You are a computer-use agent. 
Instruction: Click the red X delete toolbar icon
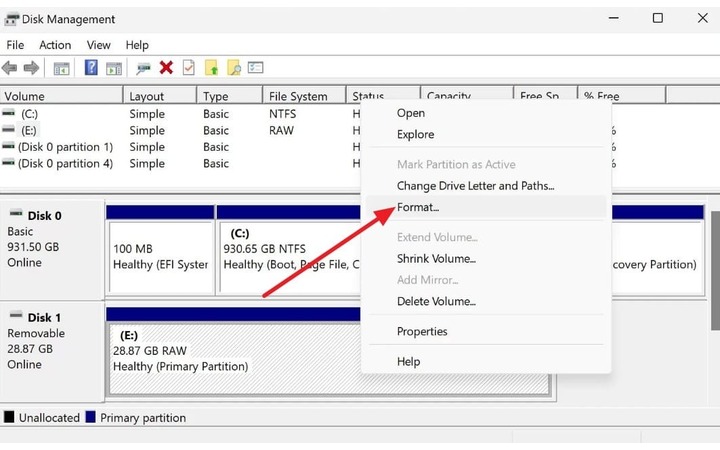coord(166,68)
